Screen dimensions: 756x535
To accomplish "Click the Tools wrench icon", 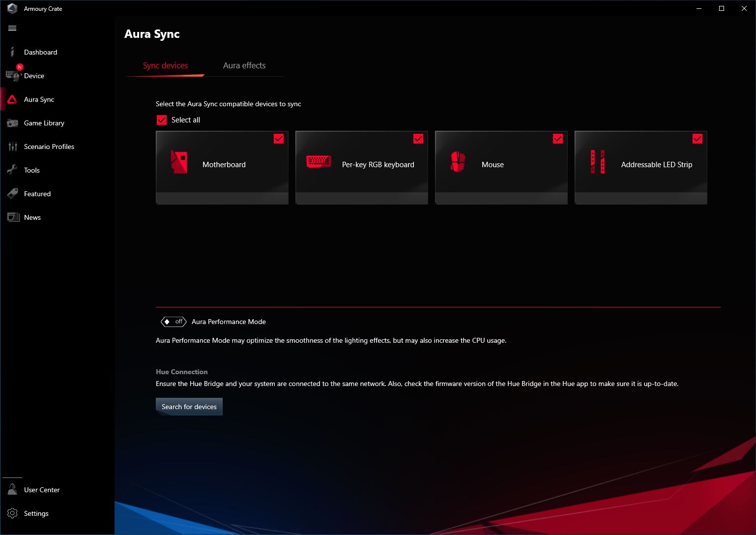I will point(12,170).
